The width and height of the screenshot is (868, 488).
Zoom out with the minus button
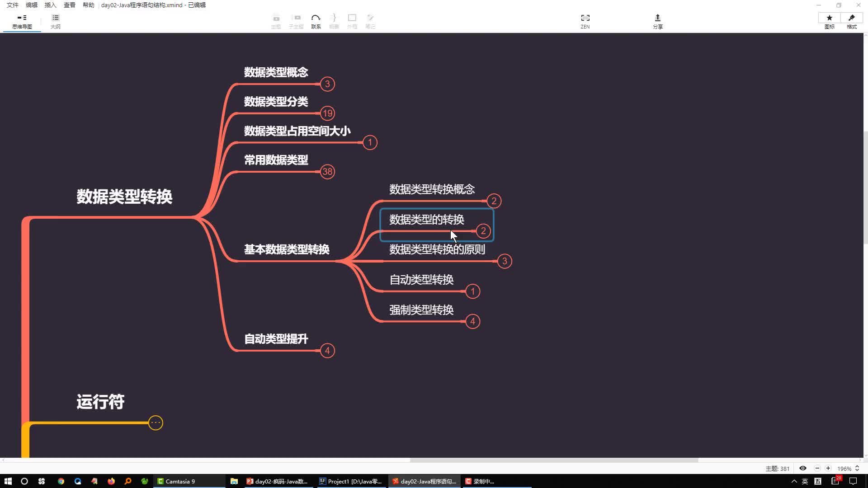817,469
